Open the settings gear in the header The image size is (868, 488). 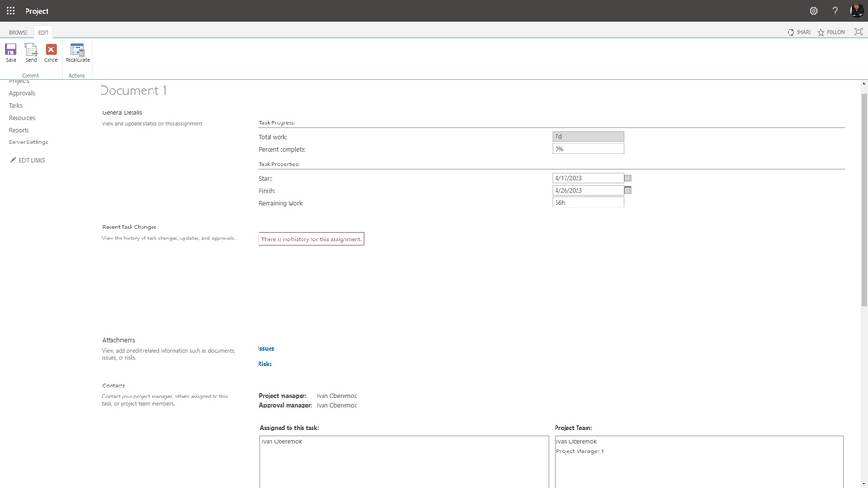(813, 11)
